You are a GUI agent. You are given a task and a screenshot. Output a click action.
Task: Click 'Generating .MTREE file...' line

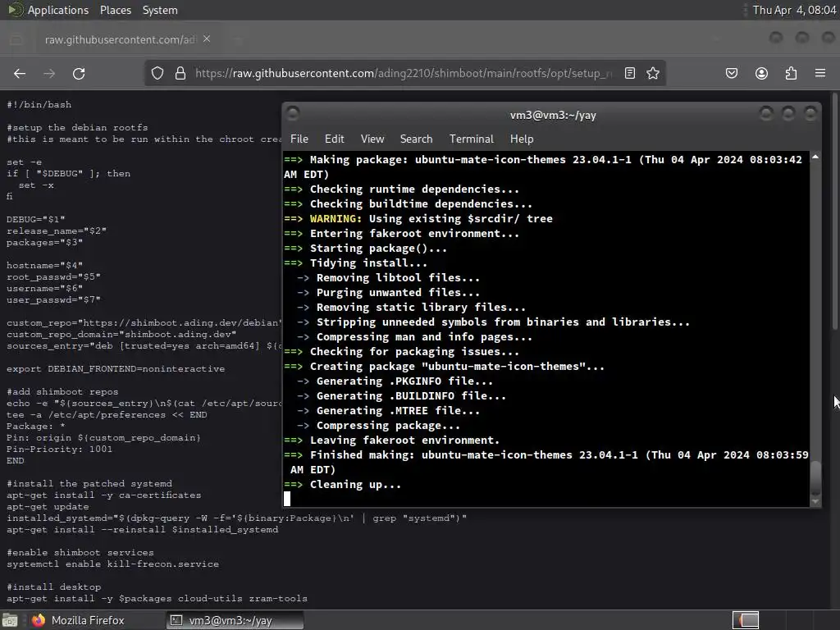pos(398,410)
